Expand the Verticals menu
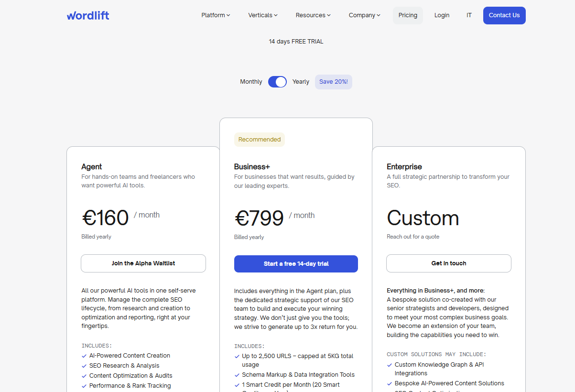 [x=262, y=15]
